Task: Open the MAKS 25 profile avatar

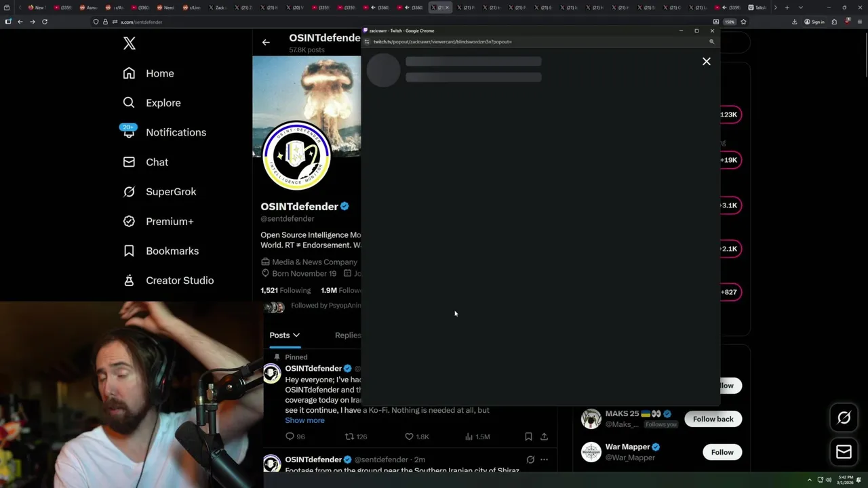Action: [x=591, y=419]
